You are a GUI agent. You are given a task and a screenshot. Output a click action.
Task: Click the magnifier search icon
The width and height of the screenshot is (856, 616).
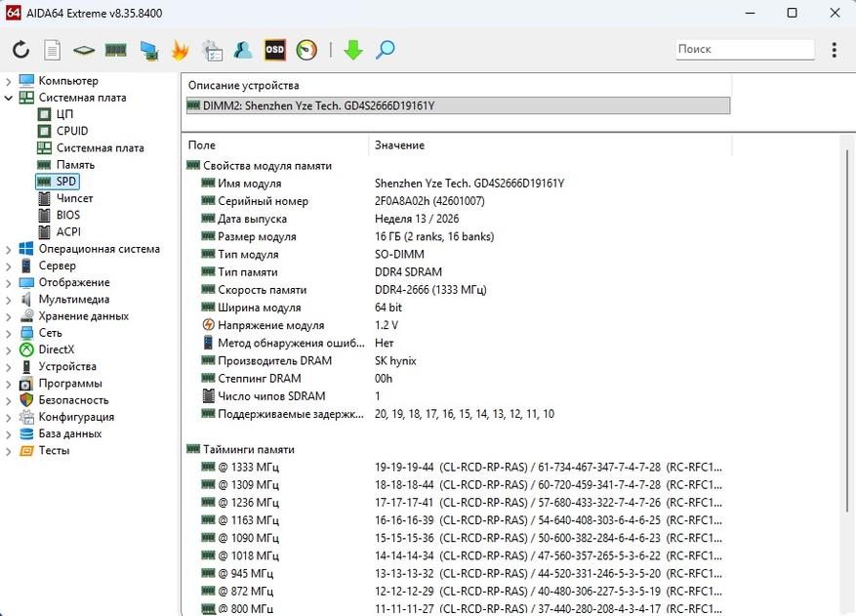386,50
